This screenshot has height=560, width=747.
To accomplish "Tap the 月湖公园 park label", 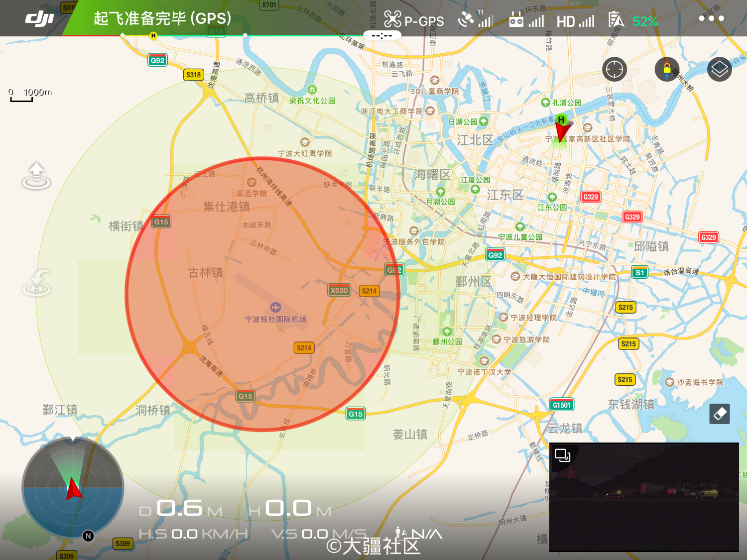I will 441,202.
